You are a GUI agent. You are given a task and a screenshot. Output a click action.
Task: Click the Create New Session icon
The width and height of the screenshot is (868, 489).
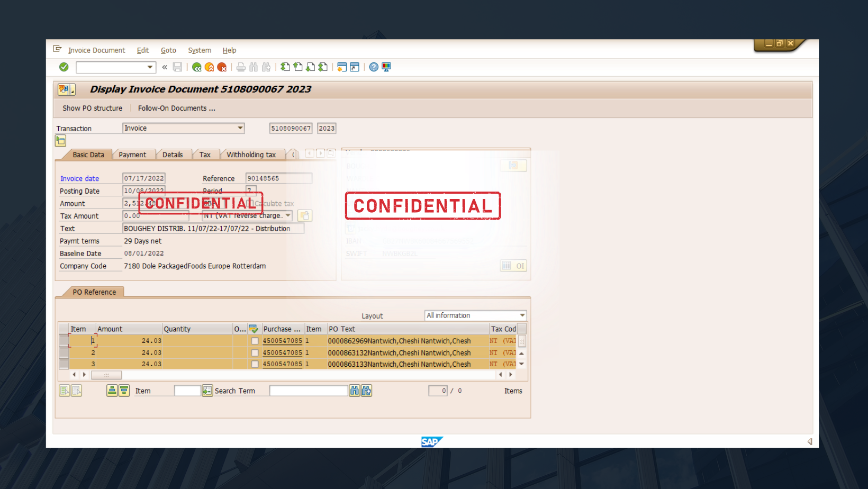[342, 67]
